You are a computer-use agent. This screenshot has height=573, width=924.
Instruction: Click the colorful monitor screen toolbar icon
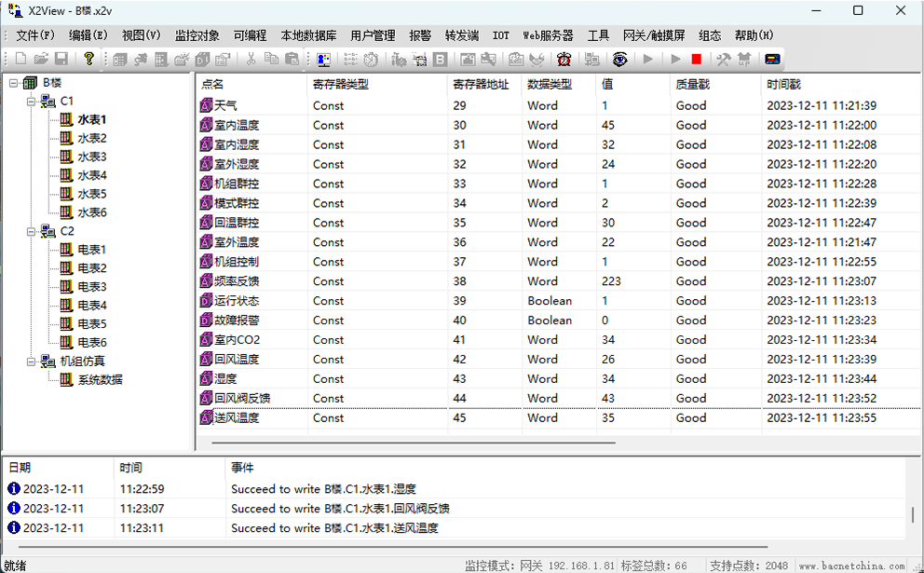[x=323, y=59]
